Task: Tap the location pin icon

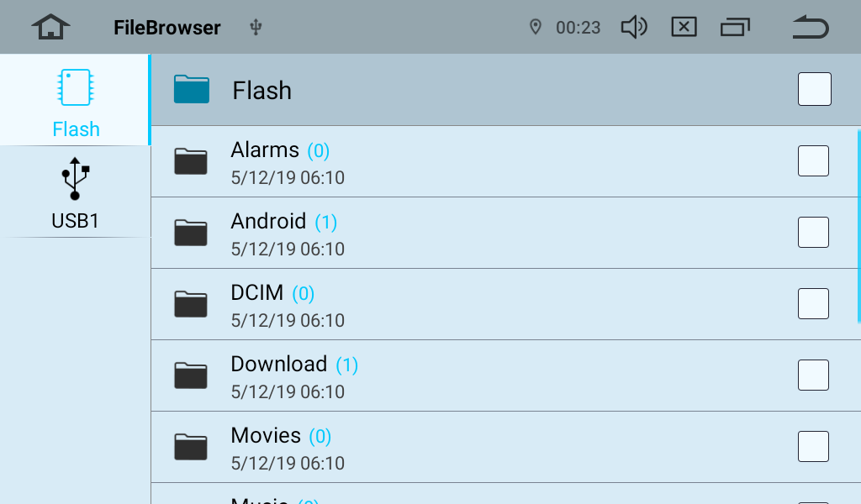Action: click(x=535, y=28)
